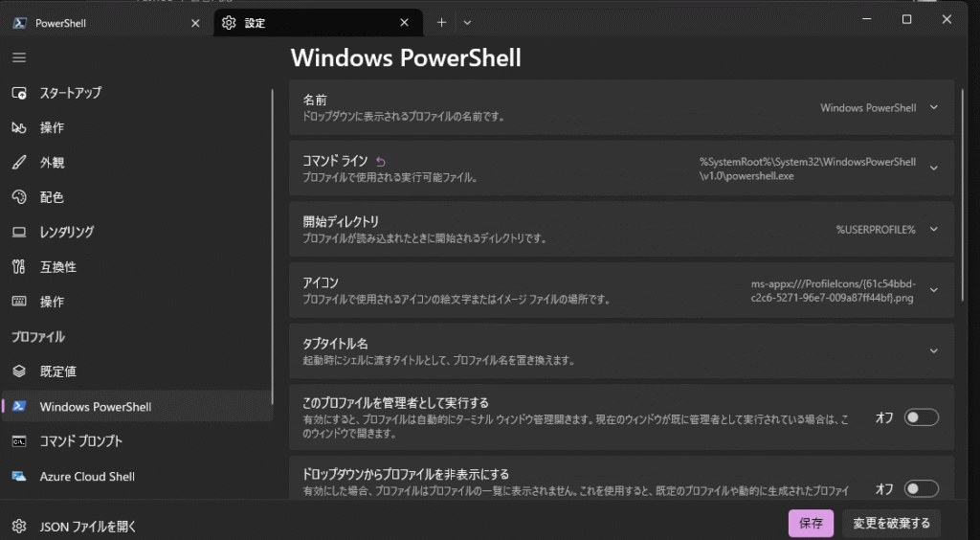Open 互換性 settings page
980x540 pixels.
point(136,267)
